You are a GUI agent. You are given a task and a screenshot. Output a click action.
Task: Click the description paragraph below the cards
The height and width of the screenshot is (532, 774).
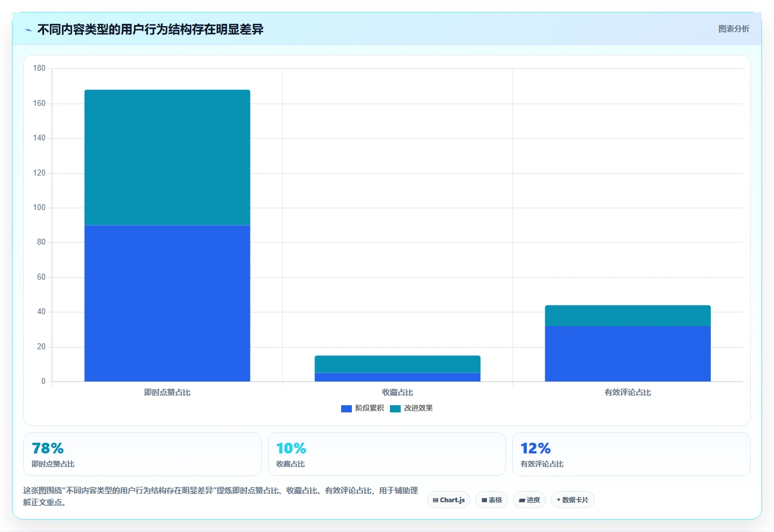tap(220, 496)
